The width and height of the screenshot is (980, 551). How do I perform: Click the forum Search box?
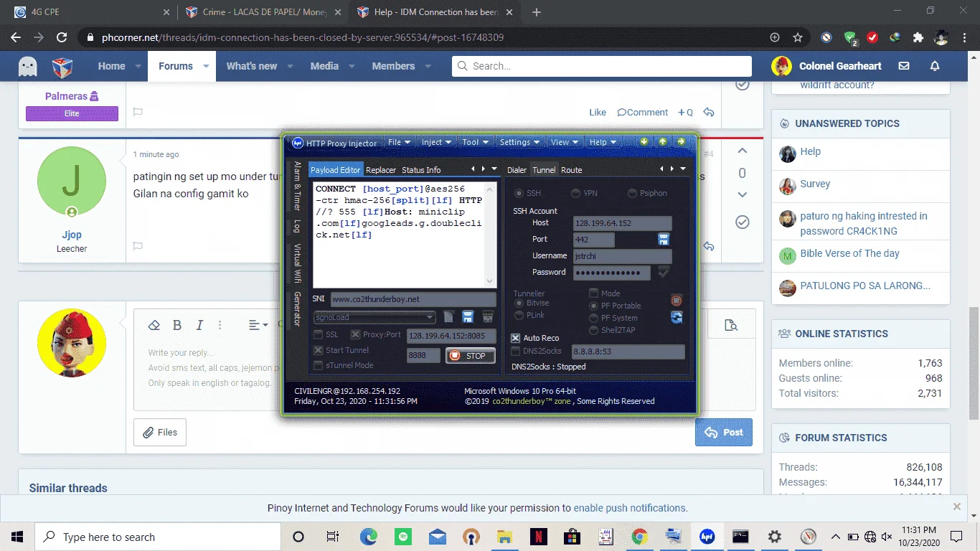click(x=602, y=66)
